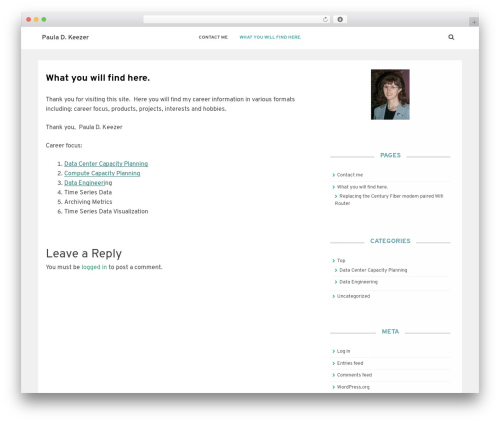This screenshot has width=500, height=423.
Task: Click the profile photo thumbnail
Action: (390, 94)
